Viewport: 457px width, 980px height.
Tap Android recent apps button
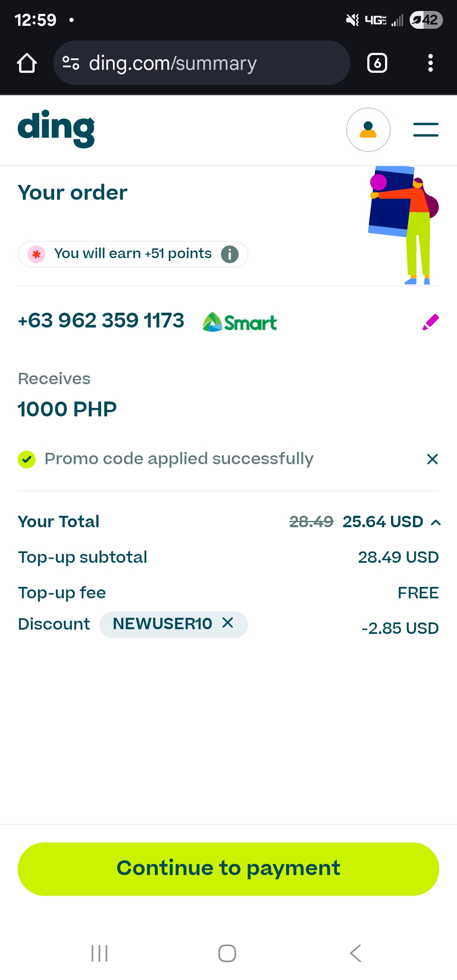(x=99, y=953)
